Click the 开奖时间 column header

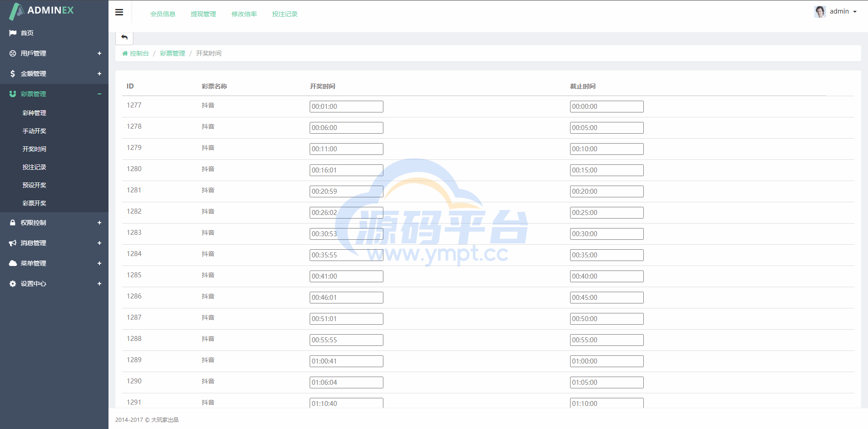click(x=322, y=86)
